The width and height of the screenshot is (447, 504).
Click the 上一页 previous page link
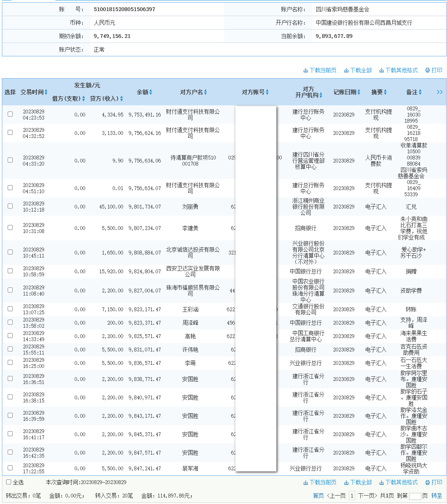click(336, 496)
